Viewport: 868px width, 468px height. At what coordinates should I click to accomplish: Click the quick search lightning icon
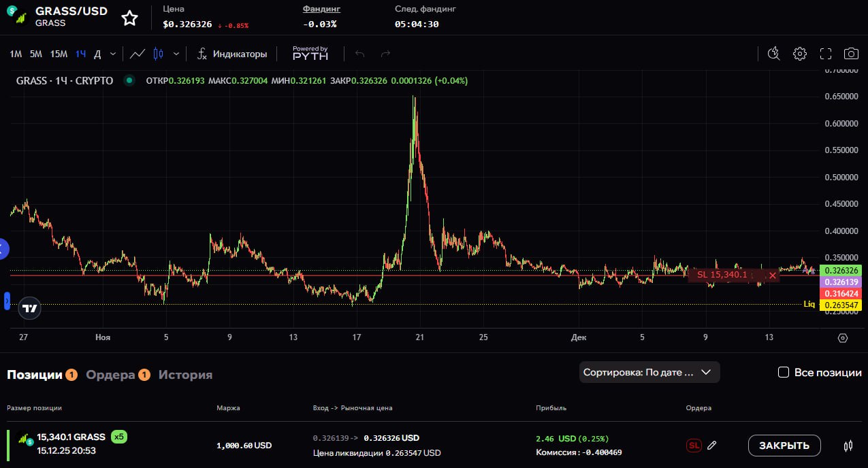click(x=773, y=54)
